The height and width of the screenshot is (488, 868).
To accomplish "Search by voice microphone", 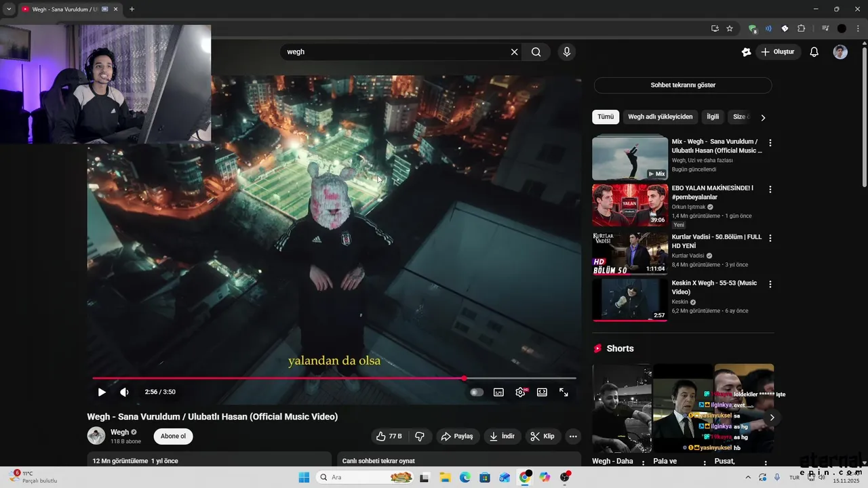I will pyautogui.click(x=567, y=52).
